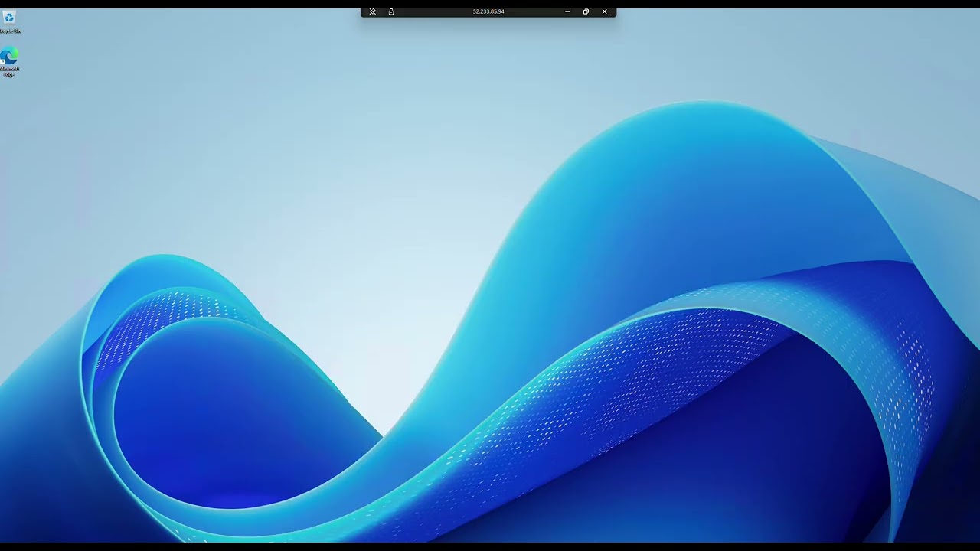980x551 pixels.
Task: Click the padlock icon on connection bar
Action: [391, 11]
